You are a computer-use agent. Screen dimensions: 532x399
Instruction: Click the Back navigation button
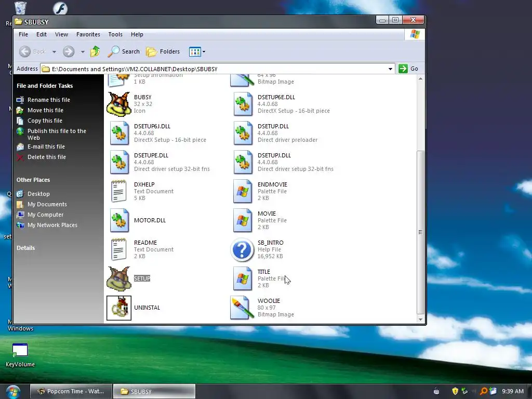(33, 51)
